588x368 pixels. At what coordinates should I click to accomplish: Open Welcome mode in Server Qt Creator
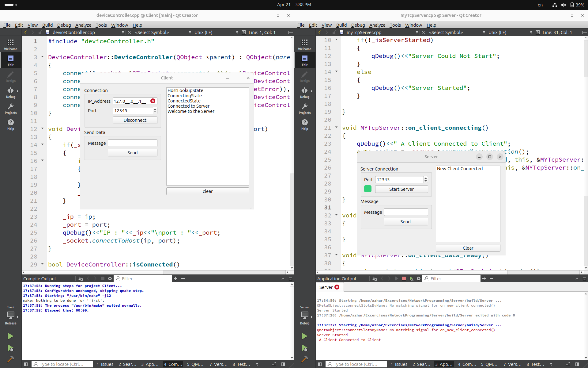tap(305, 44)
